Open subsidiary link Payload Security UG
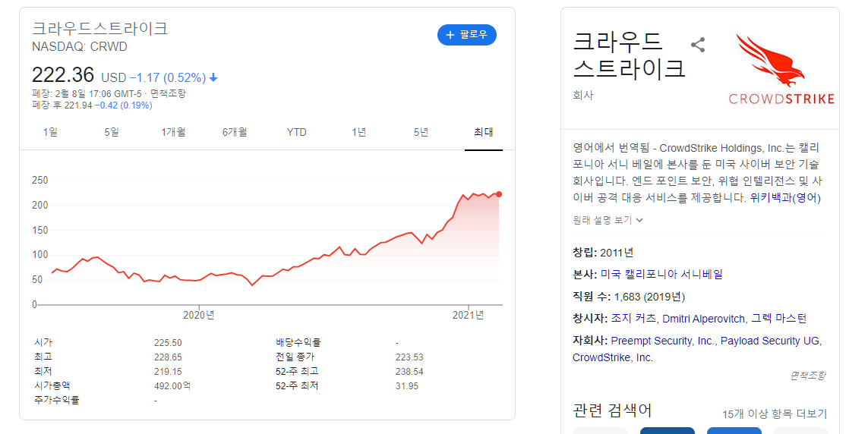Screen dimensions: 868x434 pos(769,341)
